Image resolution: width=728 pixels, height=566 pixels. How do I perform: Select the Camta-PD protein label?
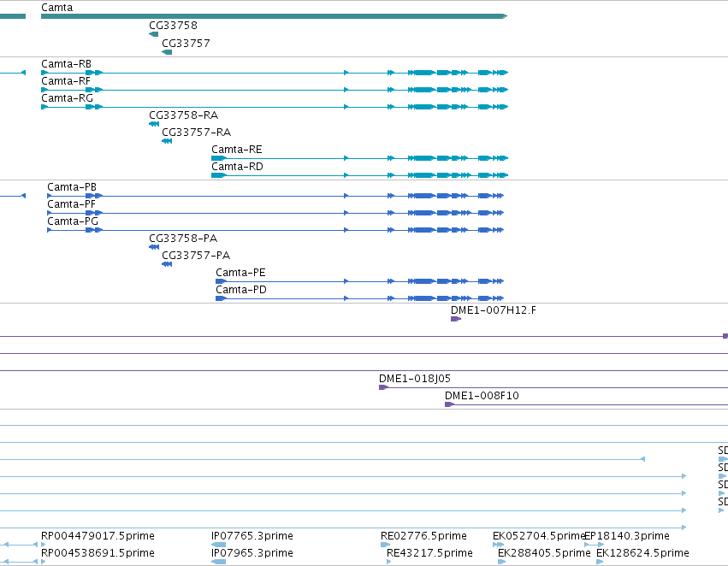tap(241, 290)
